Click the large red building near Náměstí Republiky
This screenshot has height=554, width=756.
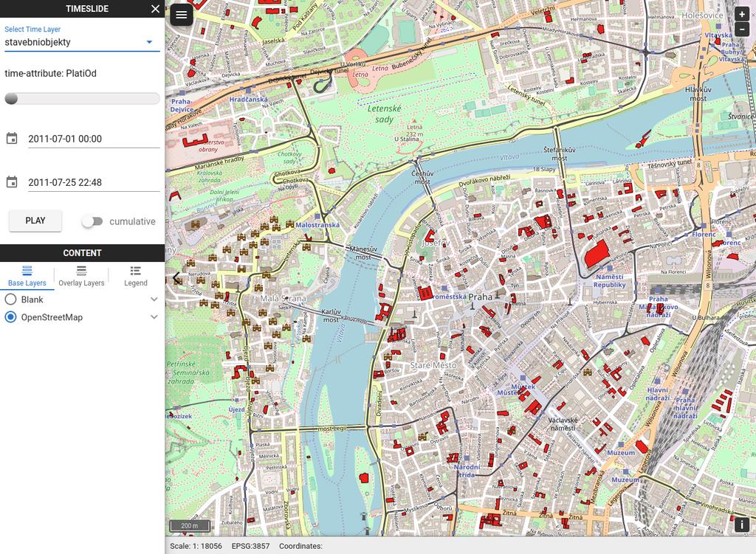(x=597, y=254)
